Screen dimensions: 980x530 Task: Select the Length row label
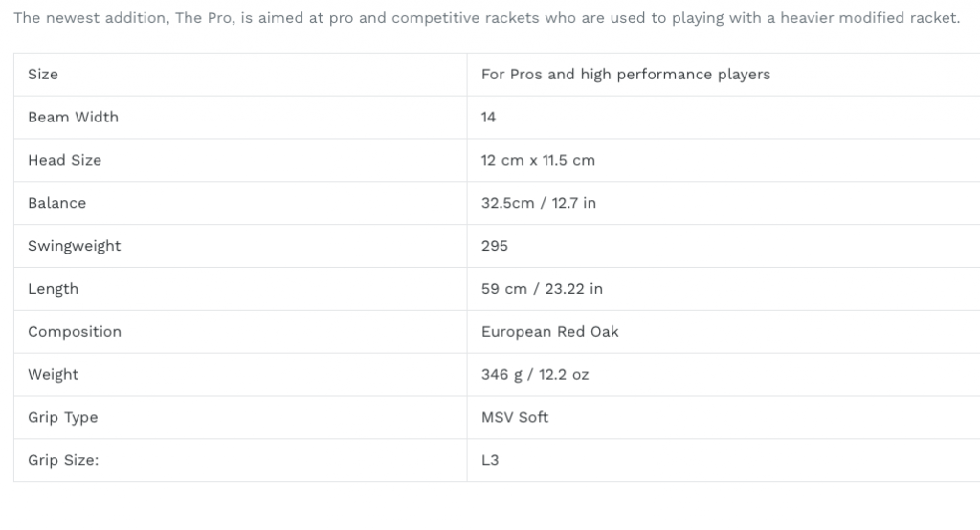tap(54, 289)
